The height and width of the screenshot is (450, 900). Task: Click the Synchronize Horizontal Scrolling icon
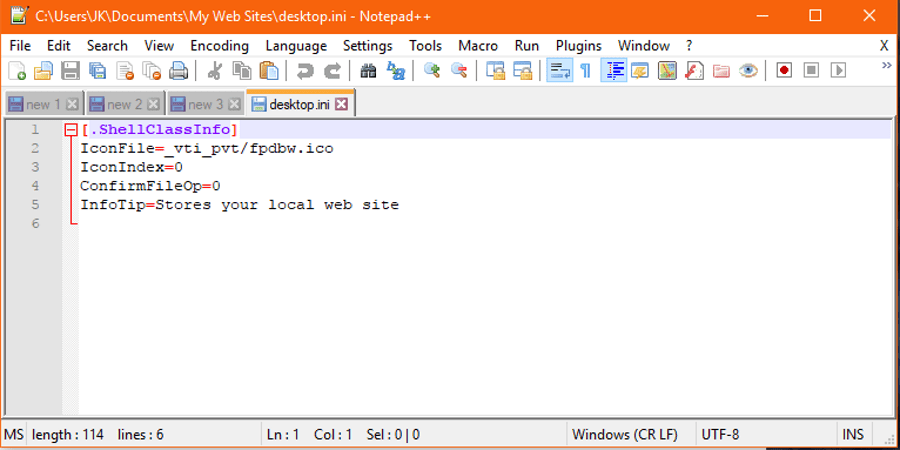click(x=522, y=71)
